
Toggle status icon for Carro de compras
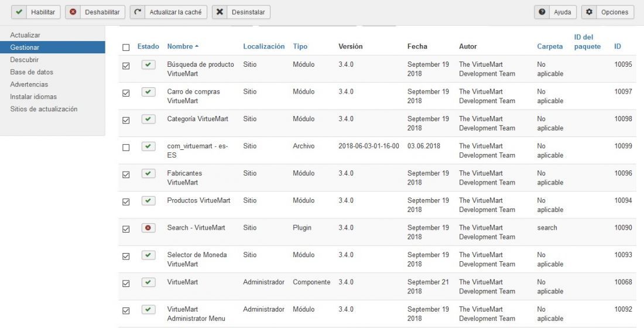click(x=148, y=91)
